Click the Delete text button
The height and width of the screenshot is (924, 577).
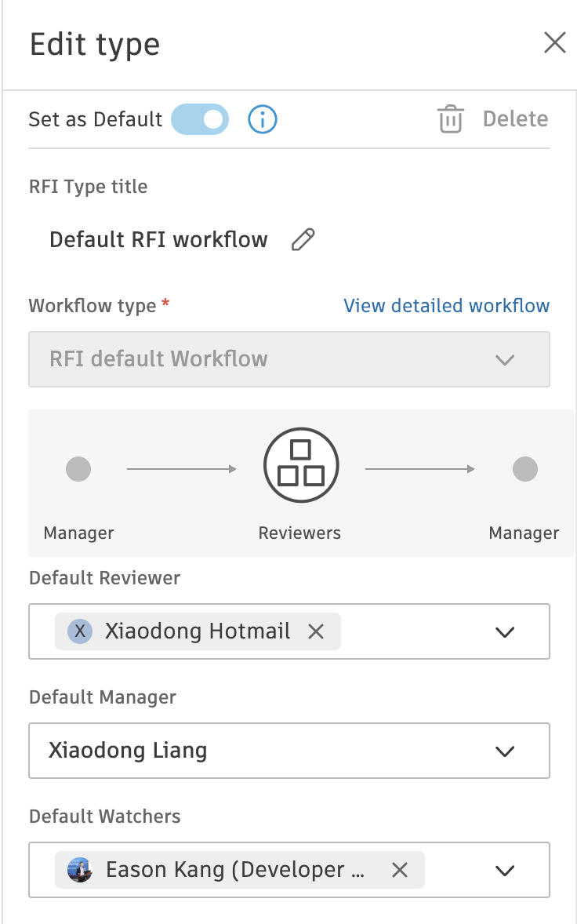[515, 118]
